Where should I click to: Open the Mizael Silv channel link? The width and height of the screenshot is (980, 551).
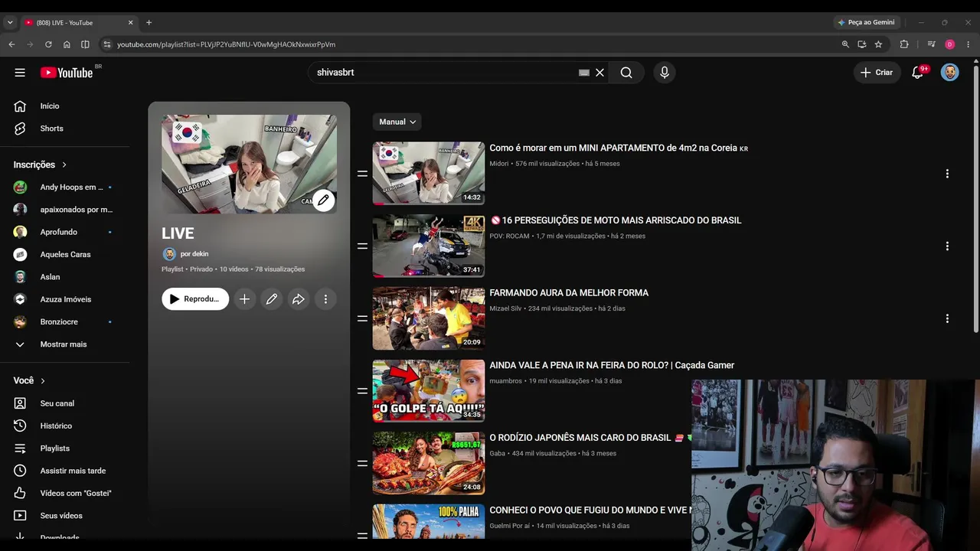coord(506,308)
